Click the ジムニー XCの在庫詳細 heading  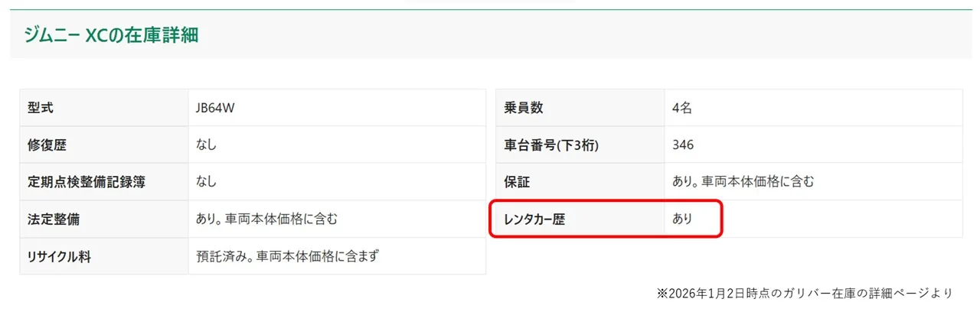[112, 35]
